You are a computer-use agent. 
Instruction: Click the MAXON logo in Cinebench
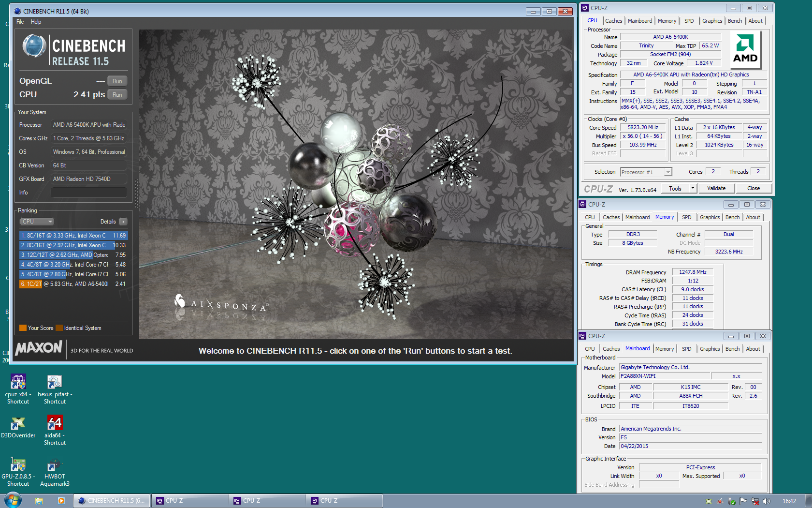[39, 348]
